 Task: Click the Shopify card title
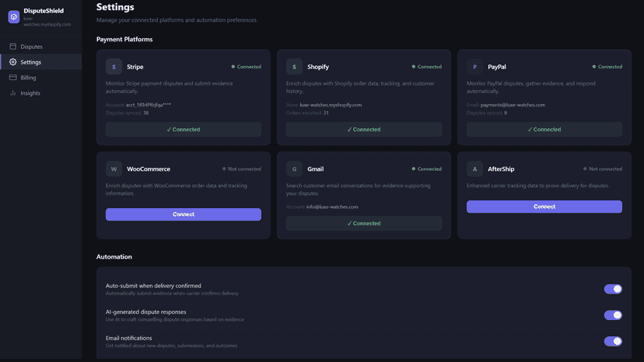tap(318, 67)
